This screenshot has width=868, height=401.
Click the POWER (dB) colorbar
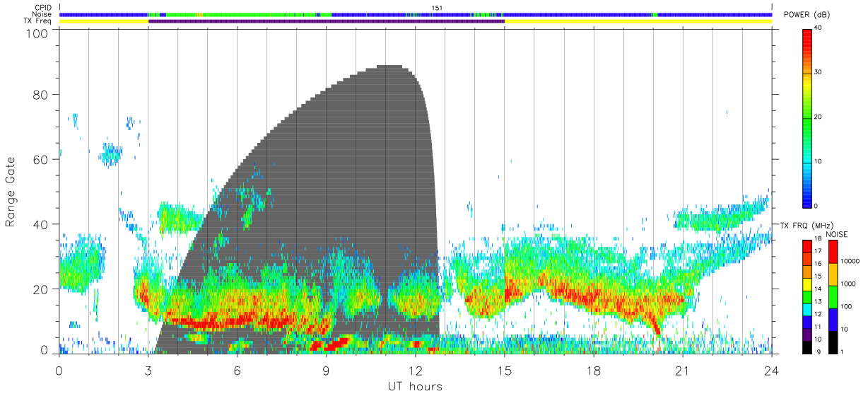[x=807, y=117]
